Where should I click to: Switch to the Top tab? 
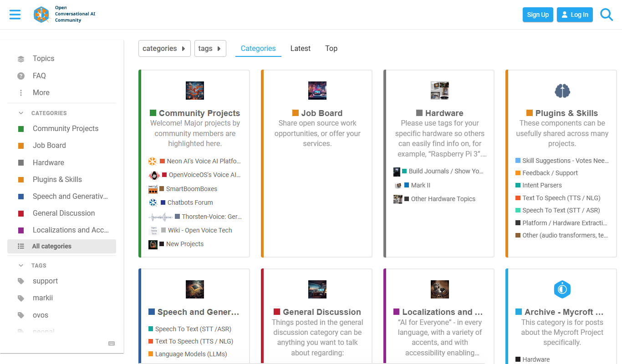pos(331,49)
